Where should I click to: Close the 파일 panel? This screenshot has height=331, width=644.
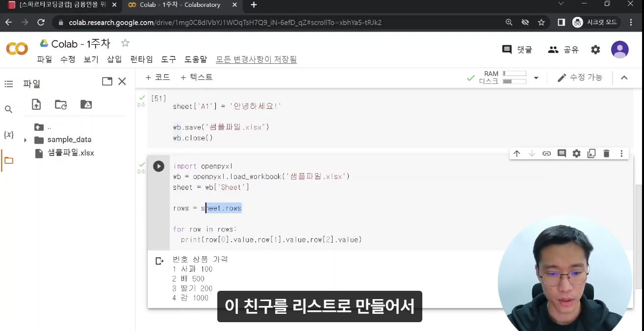122,81
